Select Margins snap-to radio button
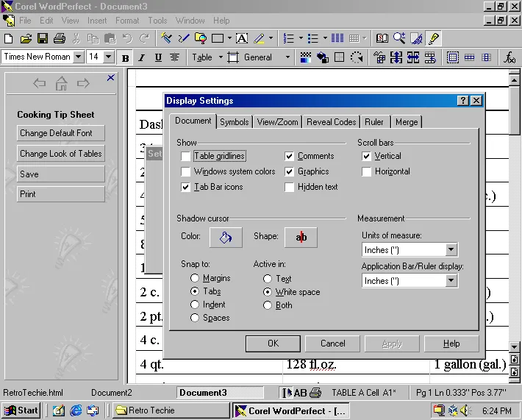 194,278
